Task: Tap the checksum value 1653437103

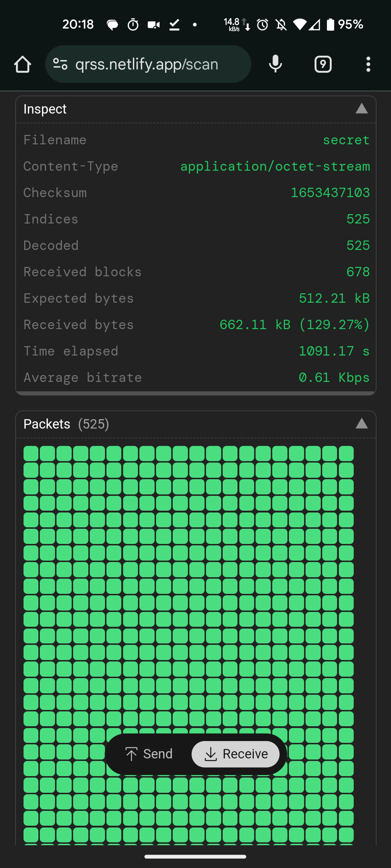Action: click(330, 193)
